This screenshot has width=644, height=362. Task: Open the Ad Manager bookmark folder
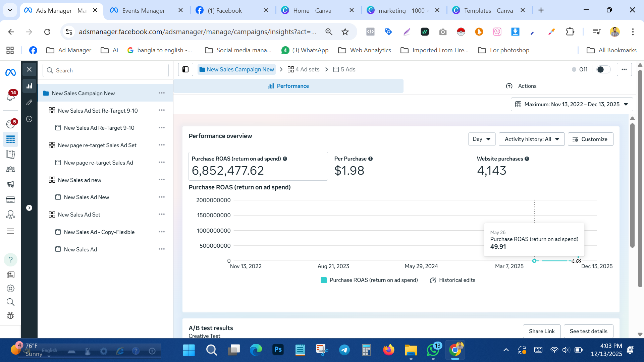(x=69, y=50)
